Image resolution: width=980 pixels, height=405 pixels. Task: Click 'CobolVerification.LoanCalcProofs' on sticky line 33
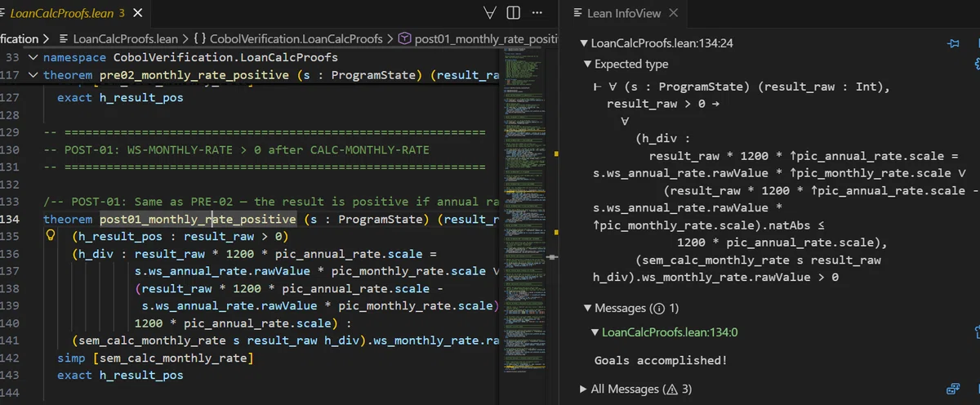point(225,58)
